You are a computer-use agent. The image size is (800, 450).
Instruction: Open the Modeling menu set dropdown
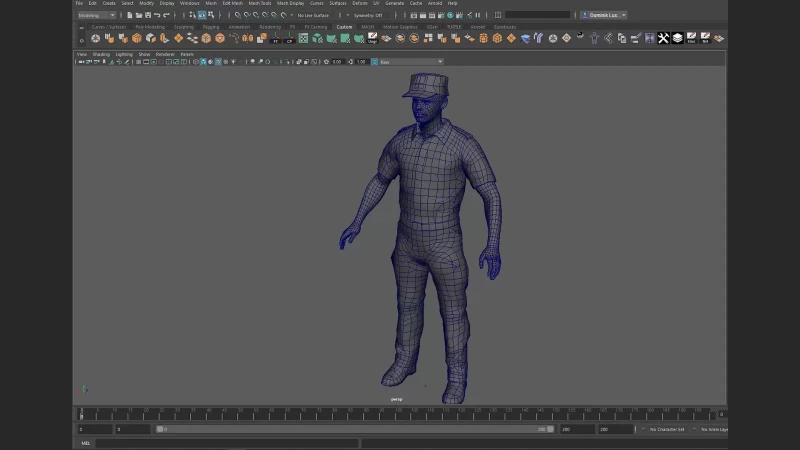pos(97,15)
